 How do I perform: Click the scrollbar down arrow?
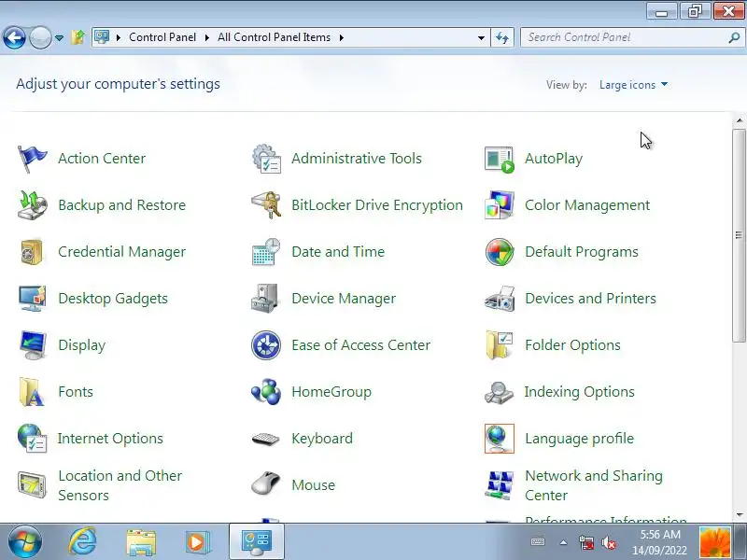pos(739,514)
